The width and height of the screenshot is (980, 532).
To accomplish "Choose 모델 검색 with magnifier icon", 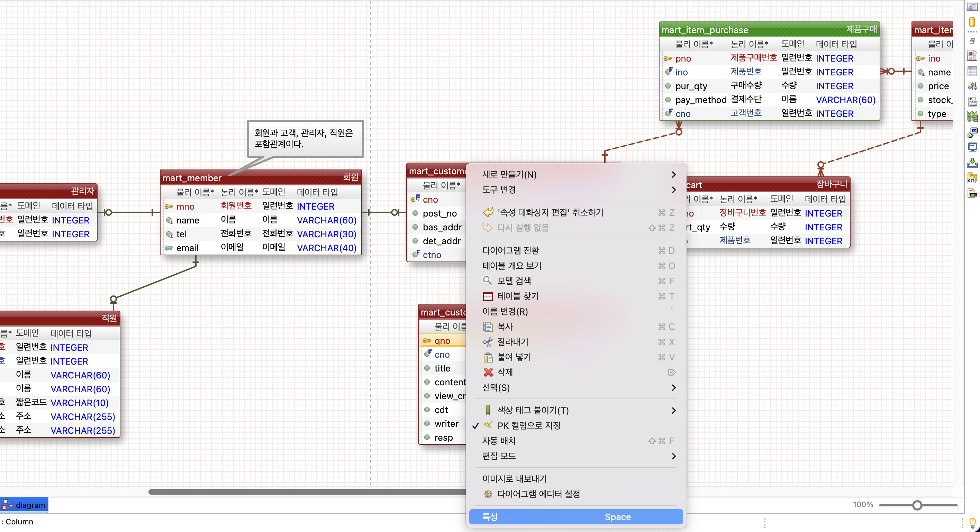I will click(x=576, y=281).
